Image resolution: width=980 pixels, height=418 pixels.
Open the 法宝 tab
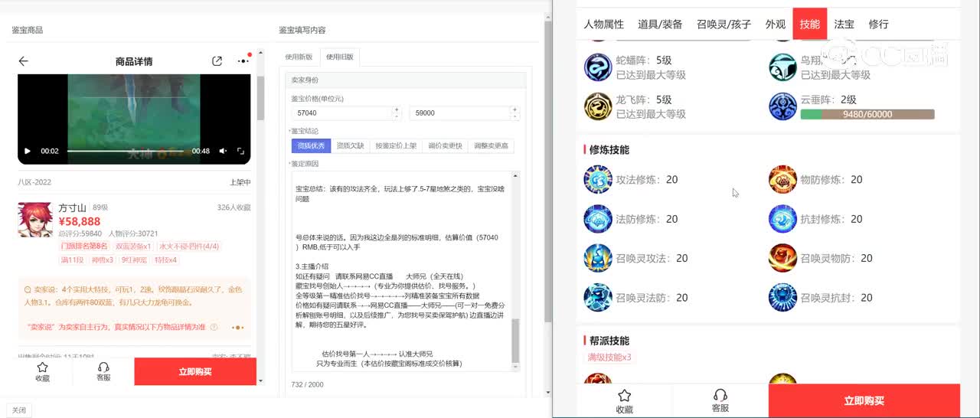844,24
